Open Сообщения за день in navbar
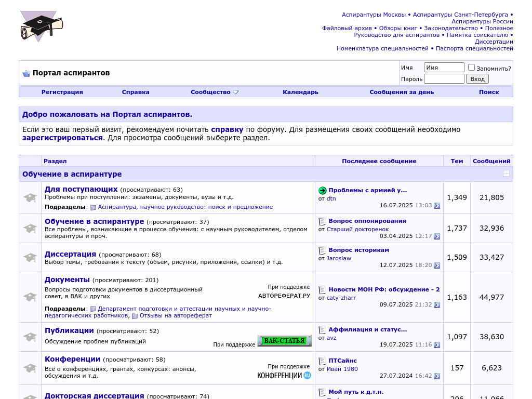This screenshot has width=532, height=399. [x=401, y=92]
